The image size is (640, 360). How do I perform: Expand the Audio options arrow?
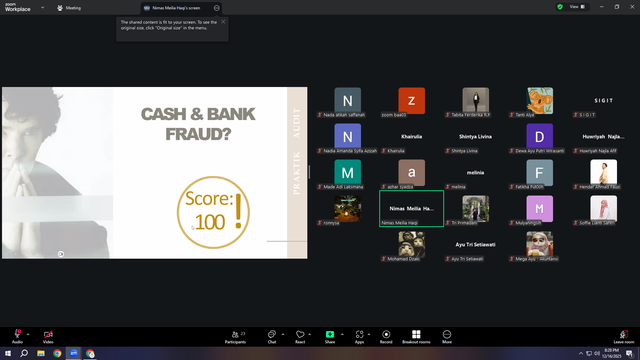[x=28, y=334]
